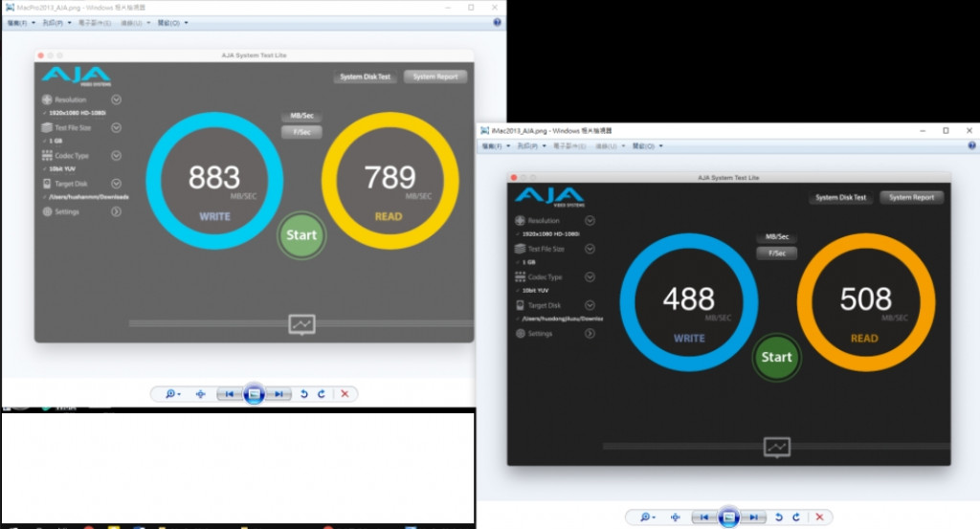980x529 pixels.
Task: Expand Codec Type dropdown in MacPro AJA test
Action: click(116, 156)
